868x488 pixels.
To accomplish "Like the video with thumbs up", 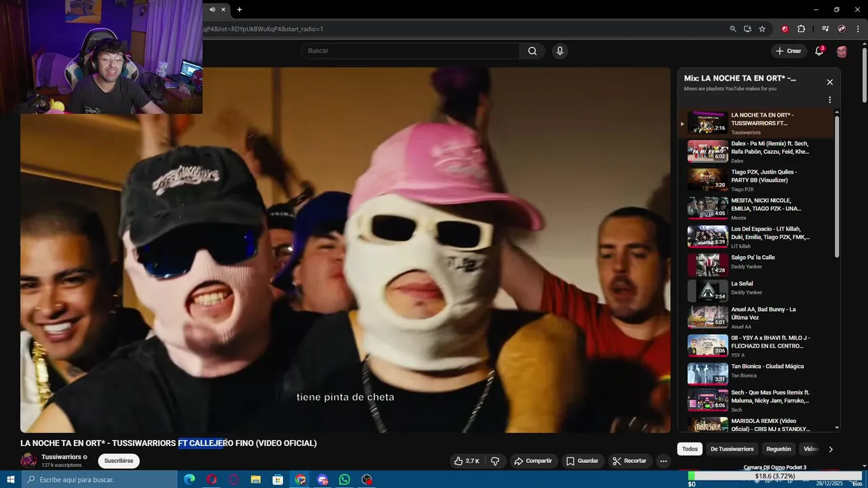I will pos(467,461).
